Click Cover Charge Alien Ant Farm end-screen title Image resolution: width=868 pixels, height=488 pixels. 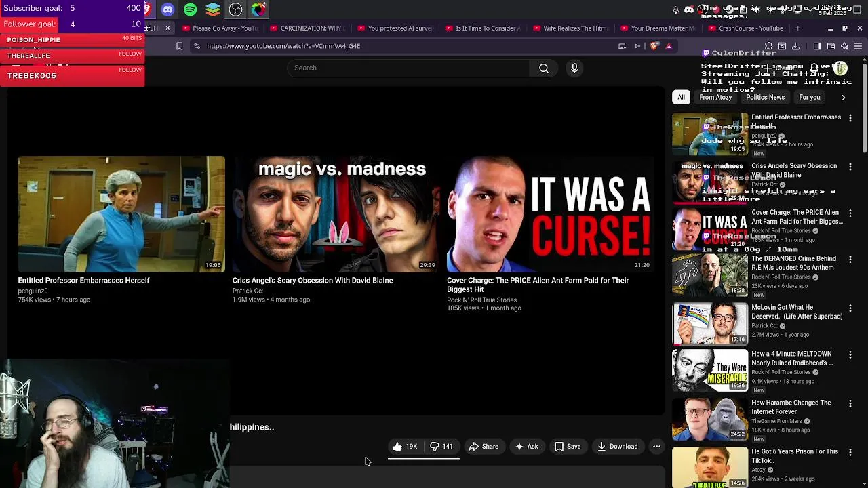click(x=538, y=285)
